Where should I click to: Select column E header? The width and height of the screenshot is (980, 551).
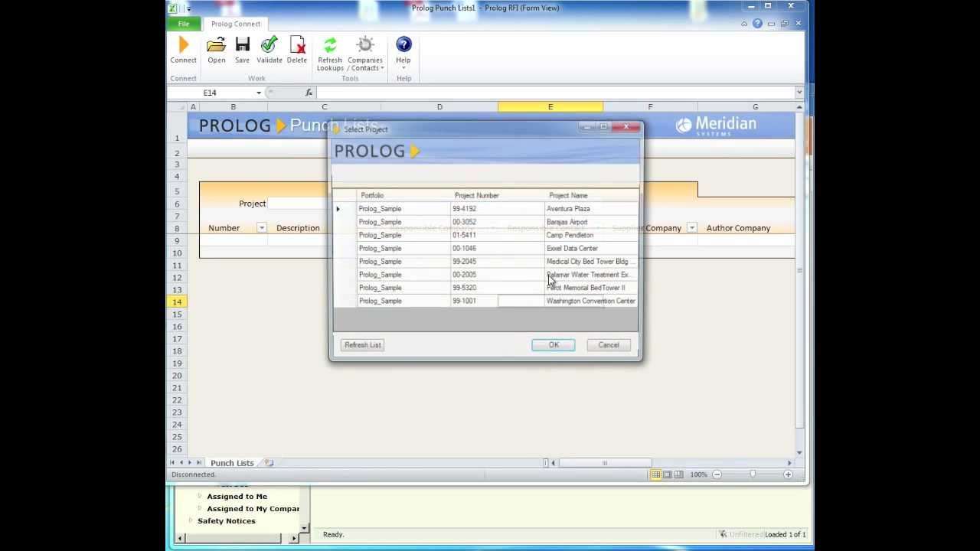pos(550,107)
